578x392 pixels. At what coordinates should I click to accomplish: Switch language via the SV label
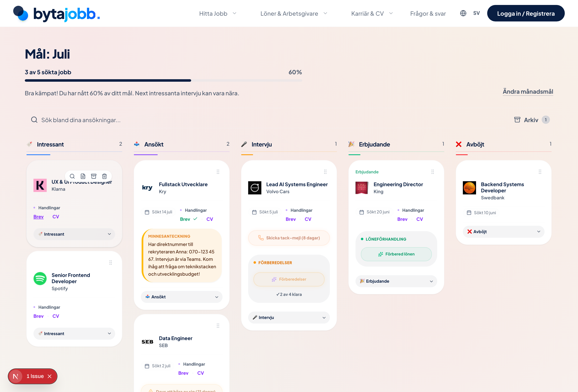coord(476,13)
